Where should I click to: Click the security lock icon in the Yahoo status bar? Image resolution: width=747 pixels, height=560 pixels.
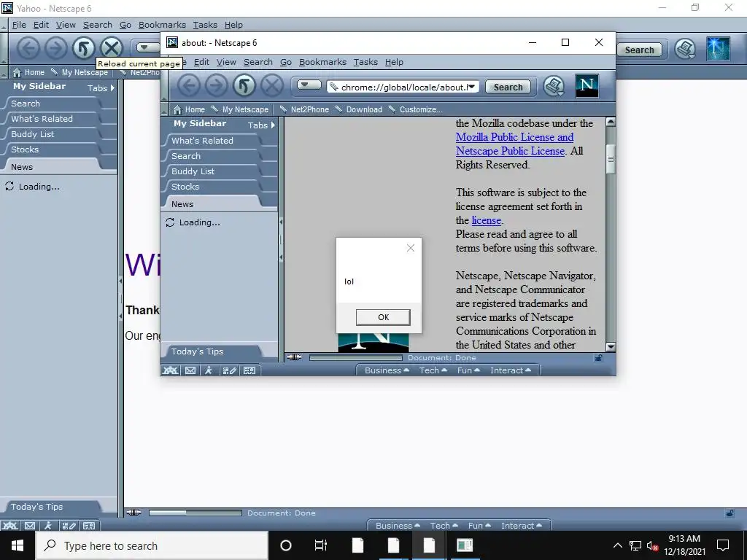point(729,513)
